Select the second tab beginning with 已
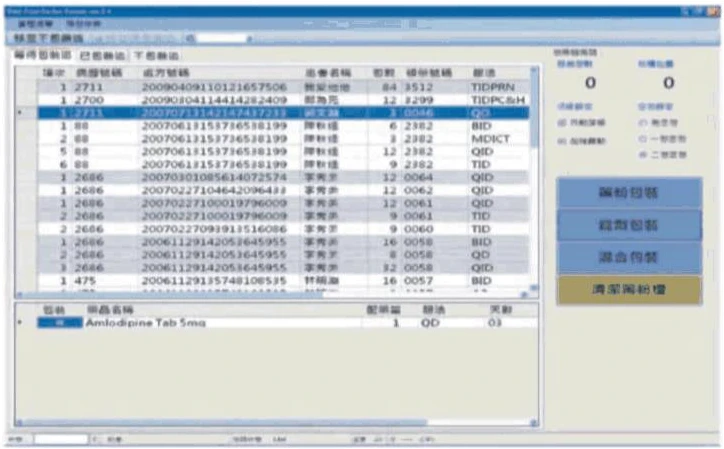724x449 pixels. [102, 55]
